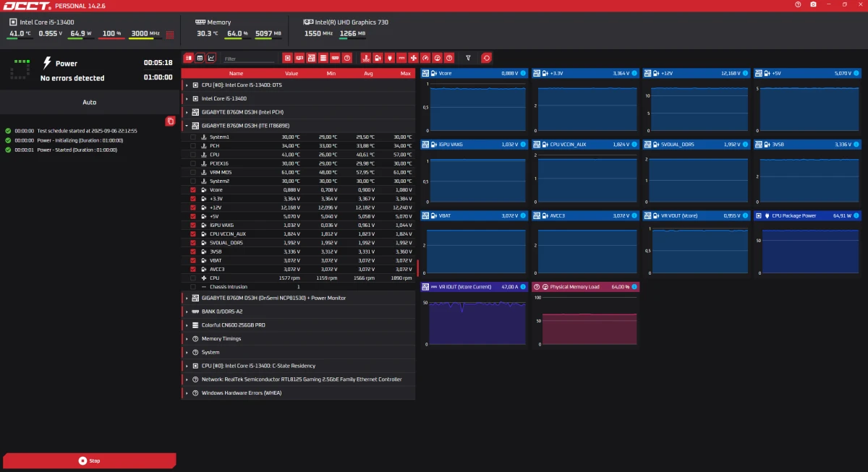
Task: Open info for 3VSB graph
Action: click(x=856, y=145)
